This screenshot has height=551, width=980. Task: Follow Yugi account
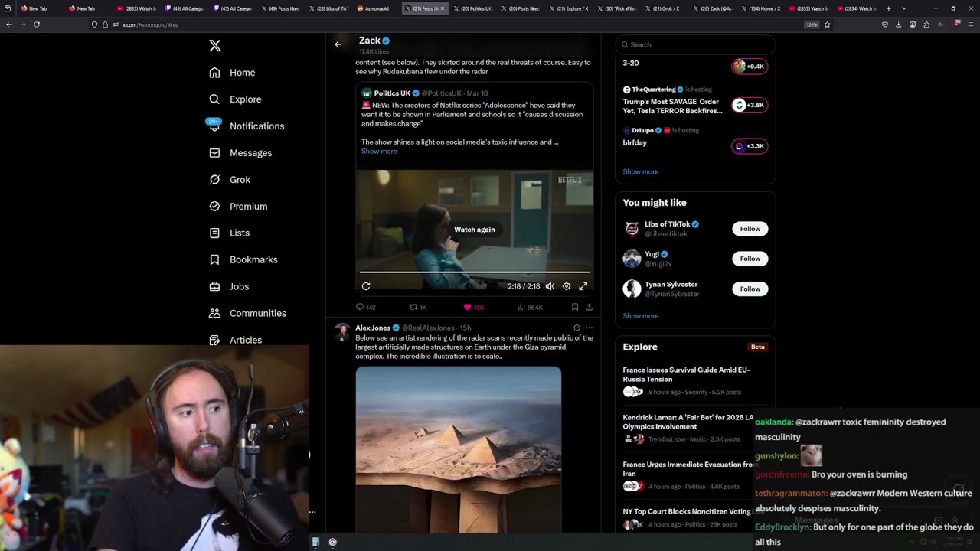[750, 259]
